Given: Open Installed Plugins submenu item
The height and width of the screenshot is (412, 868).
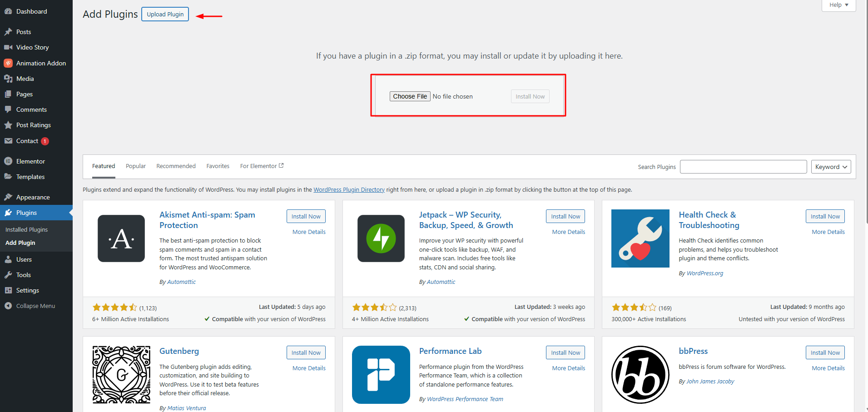Looking at the screenshot, I should pyautogui.click(x=26, y=229).
